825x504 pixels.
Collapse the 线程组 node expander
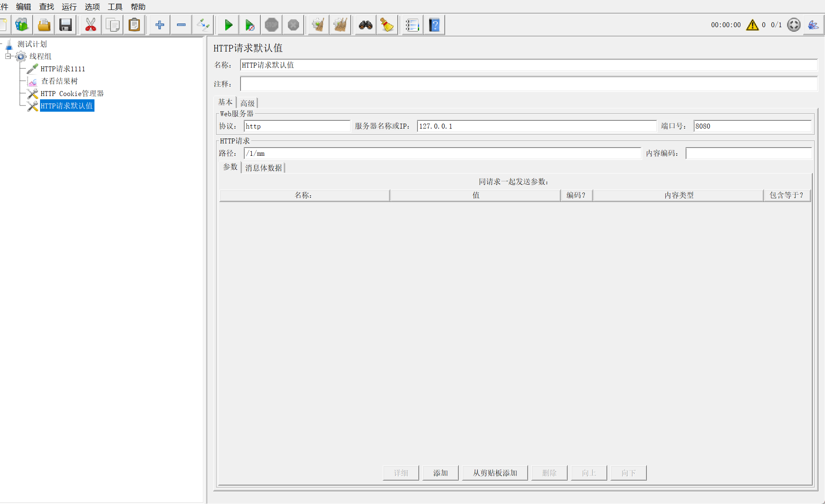pyautogui.click(x=8, y=56)
